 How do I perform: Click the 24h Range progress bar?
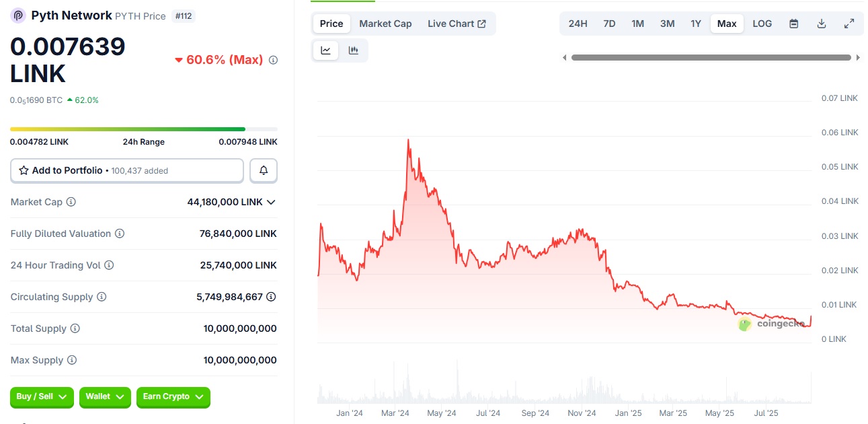(144, 129)
